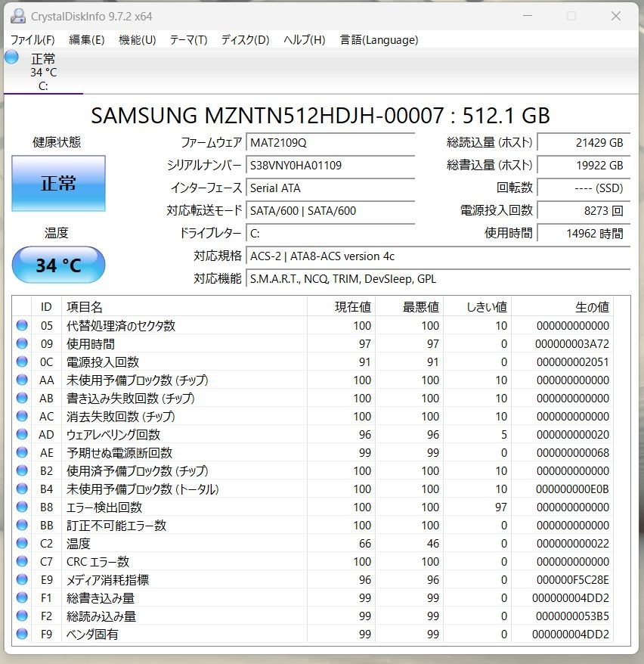Screen dimensions: 644x664
Task: Open the ヘルプ(H) menu
Action: 304,40
